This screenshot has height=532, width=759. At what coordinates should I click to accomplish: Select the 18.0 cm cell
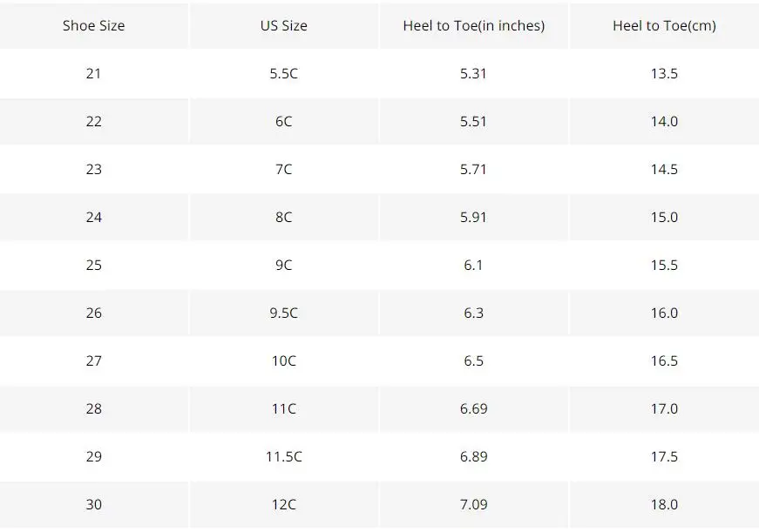point(664,504)
